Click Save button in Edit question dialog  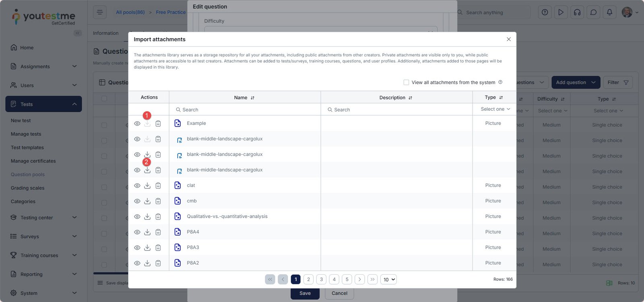coord(305,293)
